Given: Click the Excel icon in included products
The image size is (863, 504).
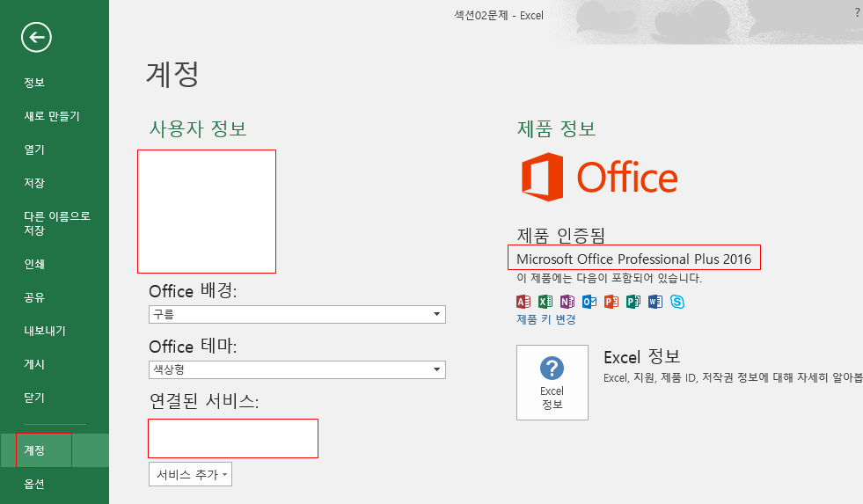Looking at the screenshot, I should tap(545, 302).
